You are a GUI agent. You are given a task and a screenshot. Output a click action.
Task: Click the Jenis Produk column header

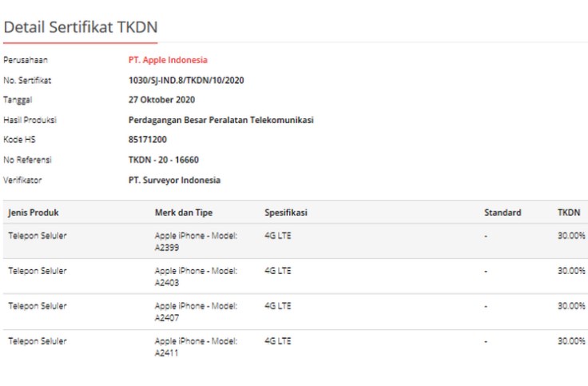click(x=34, y=213)
